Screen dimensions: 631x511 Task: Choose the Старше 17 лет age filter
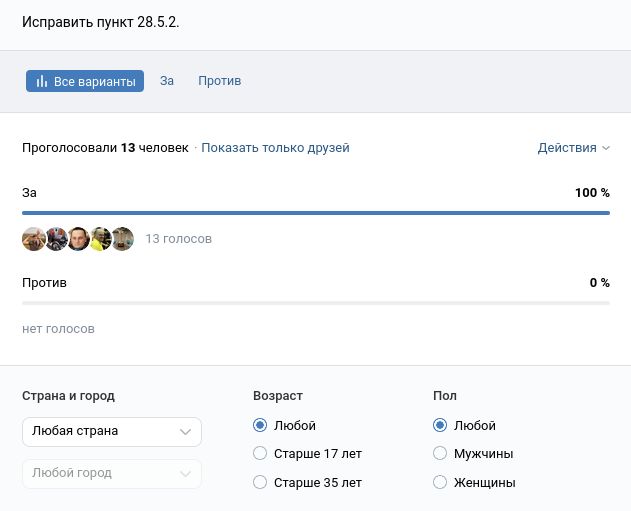pyautogui.click(x=260, y=454)
